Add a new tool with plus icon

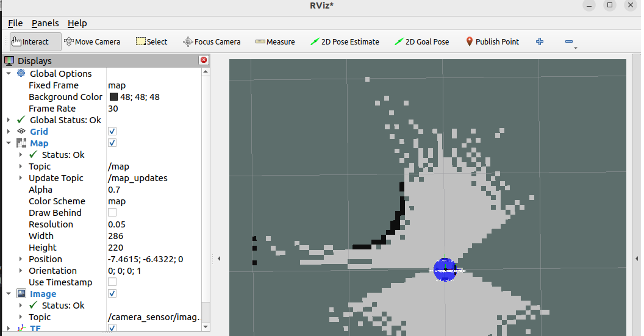[x=539, y=41]
